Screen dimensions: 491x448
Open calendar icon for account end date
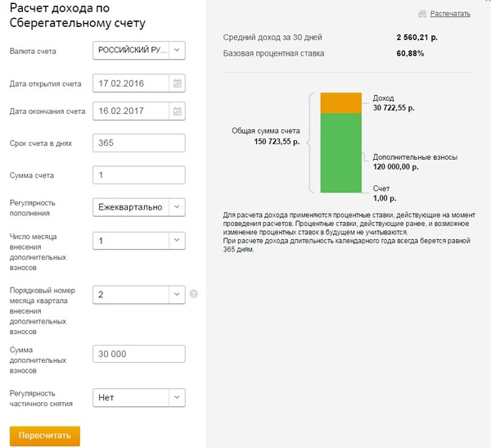point(177,111)
